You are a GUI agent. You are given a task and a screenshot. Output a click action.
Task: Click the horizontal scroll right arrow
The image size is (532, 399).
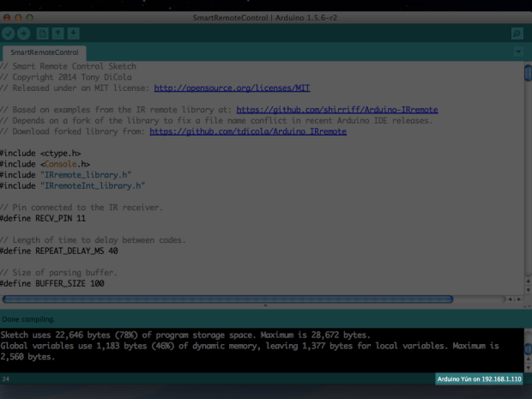[519, 299]
